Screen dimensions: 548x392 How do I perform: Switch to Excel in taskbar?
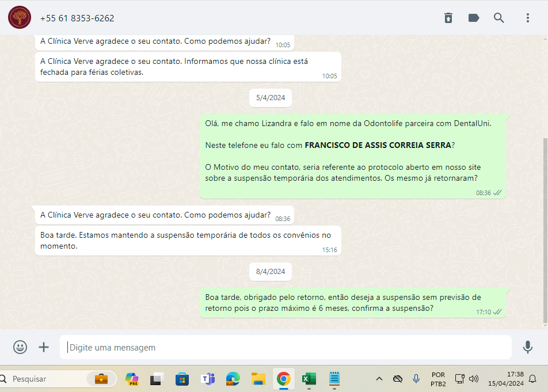tap(309, 379)
